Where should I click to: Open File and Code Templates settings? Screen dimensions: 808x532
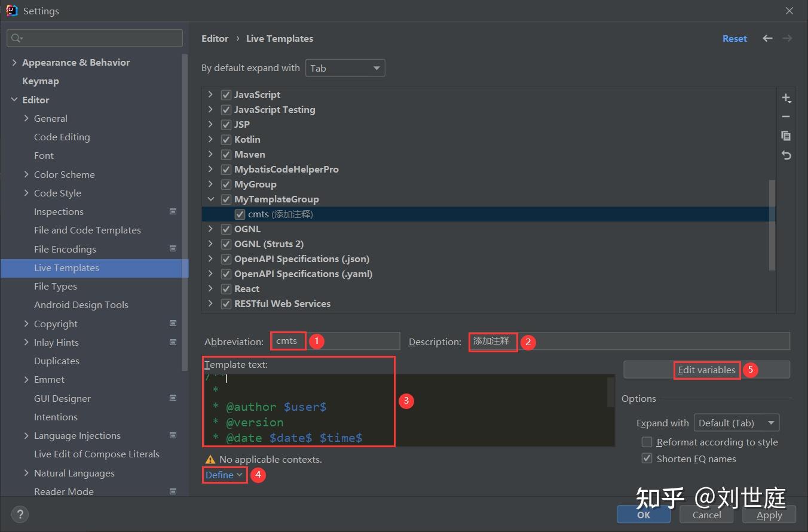coord(87,230)
